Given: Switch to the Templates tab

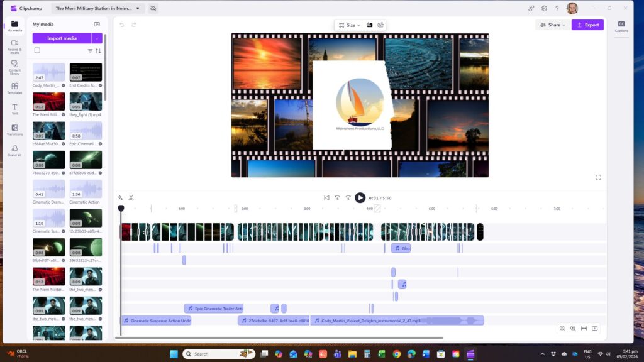Looking at the screenshot, I should pos(14,88).
